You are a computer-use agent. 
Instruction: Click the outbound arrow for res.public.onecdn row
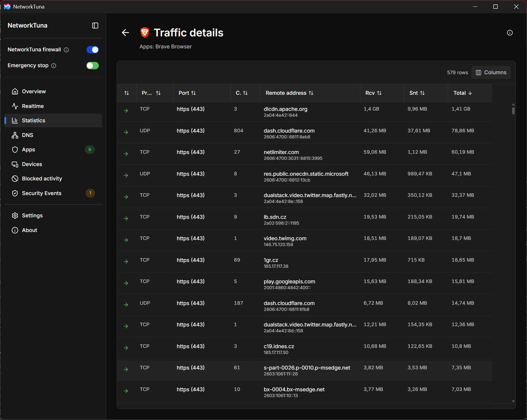pyautogui.click(x=126, y=175)
